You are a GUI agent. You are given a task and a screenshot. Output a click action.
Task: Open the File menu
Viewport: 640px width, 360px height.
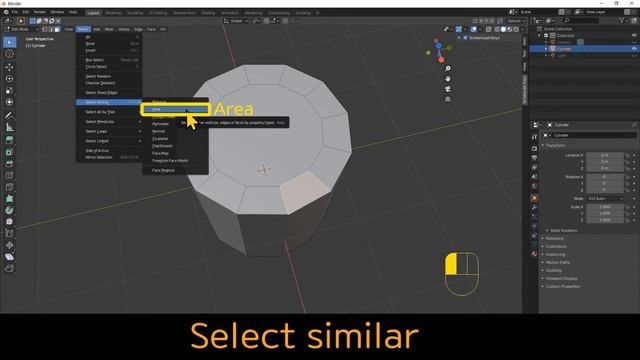coord(15,12)
